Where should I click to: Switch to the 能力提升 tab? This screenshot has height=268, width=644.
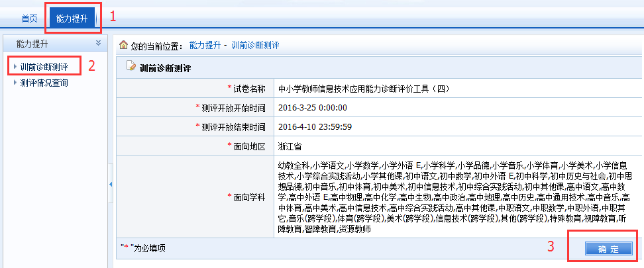point(72,19)
